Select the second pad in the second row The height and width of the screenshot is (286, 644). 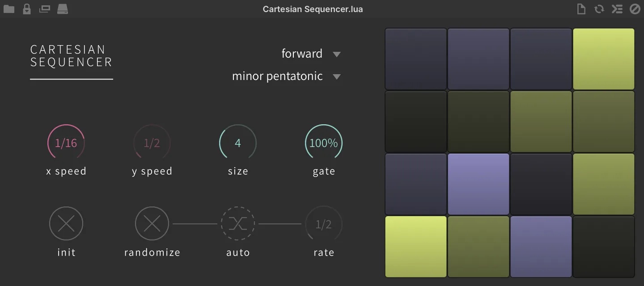pyautogui.click(x=479, y=122)
